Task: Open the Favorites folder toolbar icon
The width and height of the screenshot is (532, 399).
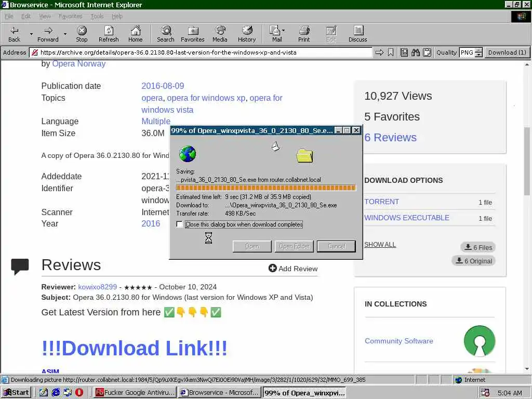Action: tap(193, 34)
